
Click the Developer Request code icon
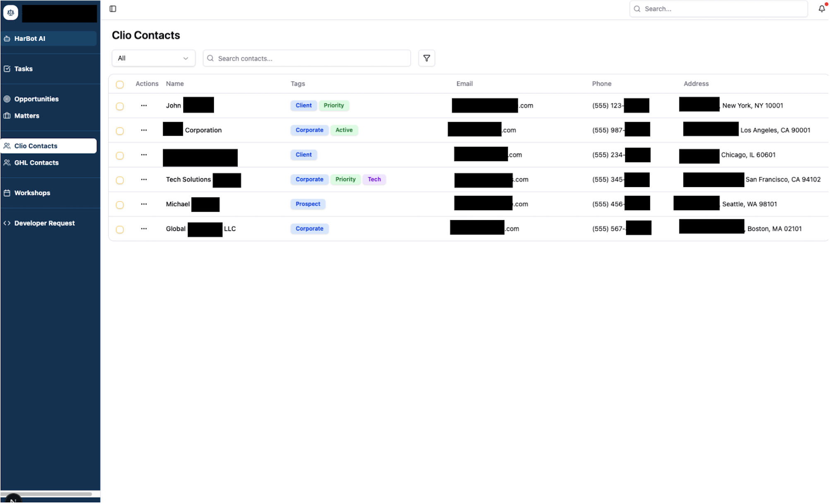[7, 223]
